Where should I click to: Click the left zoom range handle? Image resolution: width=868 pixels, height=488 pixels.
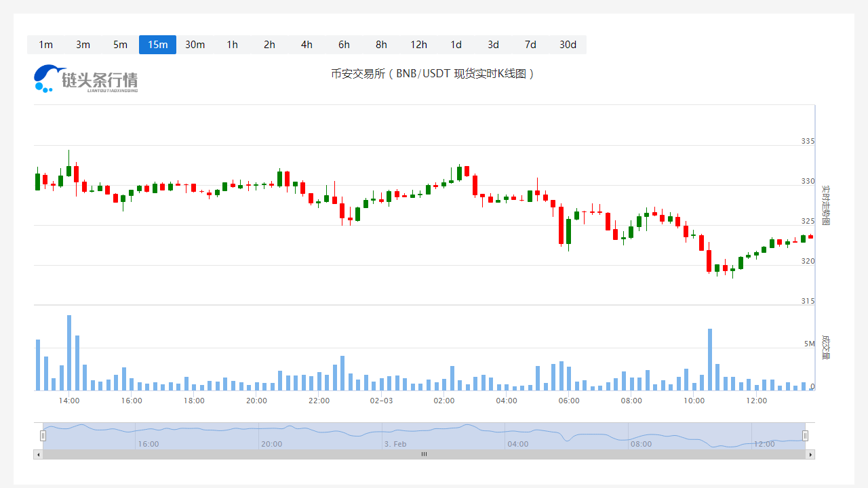click(x=43, y=436)
